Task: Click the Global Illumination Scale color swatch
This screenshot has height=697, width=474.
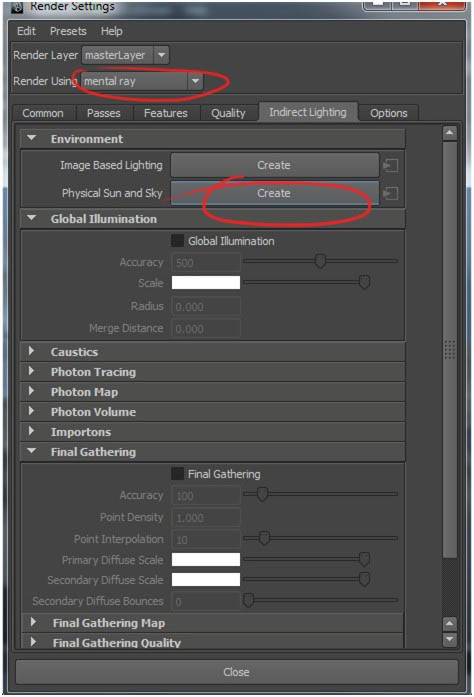Action: point(206,283)
